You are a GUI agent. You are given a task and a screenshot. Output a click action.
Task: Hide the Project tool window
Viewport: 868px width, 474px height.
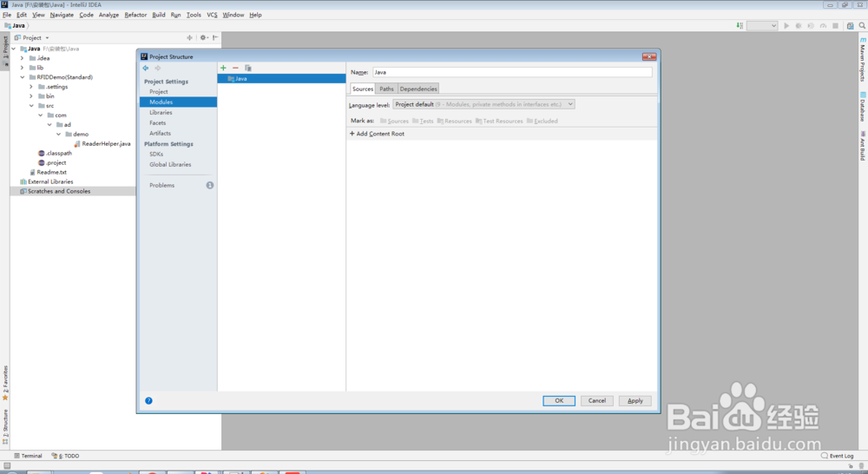coord(215,37)
